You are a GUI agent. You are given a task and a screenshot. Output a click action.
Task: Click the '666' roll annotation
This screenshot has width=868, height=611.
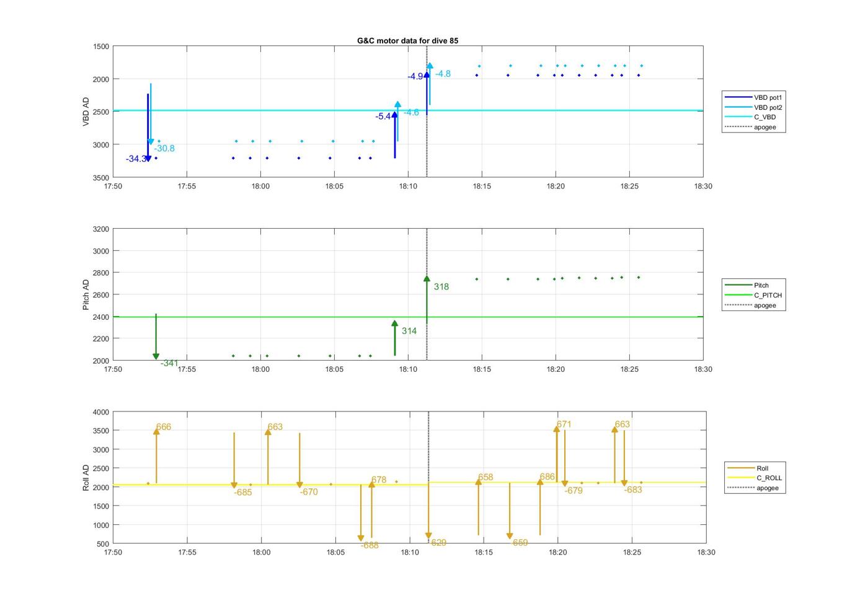(164, 427)
